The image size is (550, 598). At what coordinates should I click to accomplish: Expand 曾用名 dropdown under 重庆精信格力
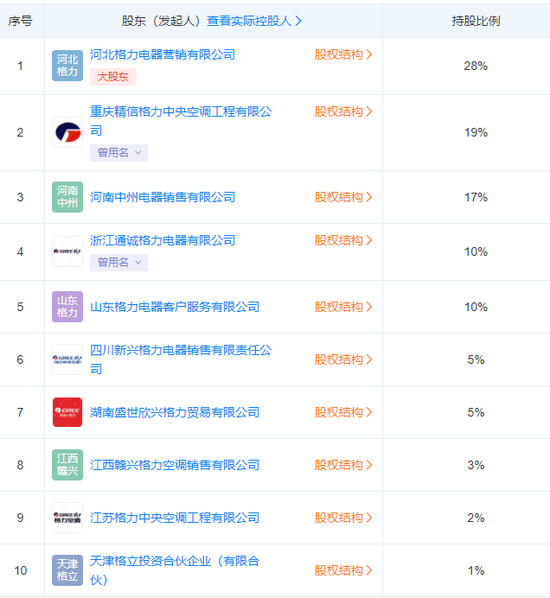click(x=119, y=153)
